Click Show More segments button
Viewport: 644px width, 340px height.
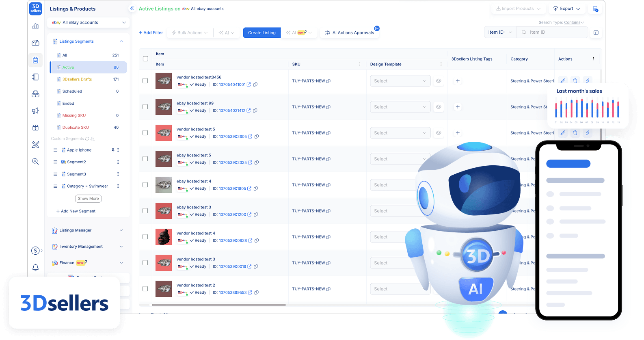(x=89, y=199)
